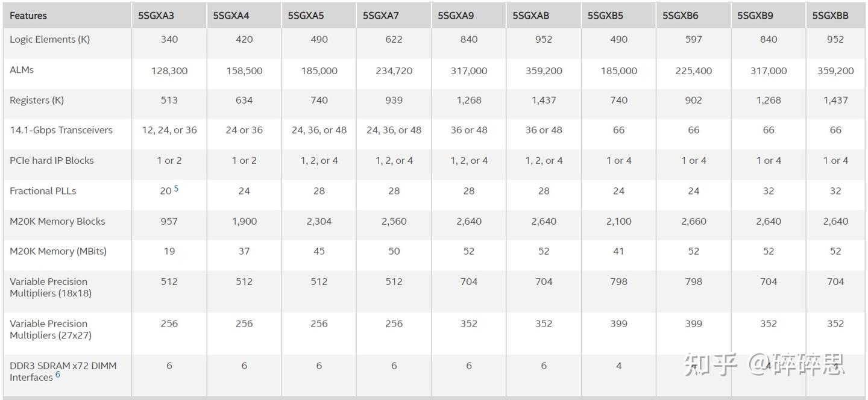Click the PCIe hard IP Blocks row label

point(52,161)
